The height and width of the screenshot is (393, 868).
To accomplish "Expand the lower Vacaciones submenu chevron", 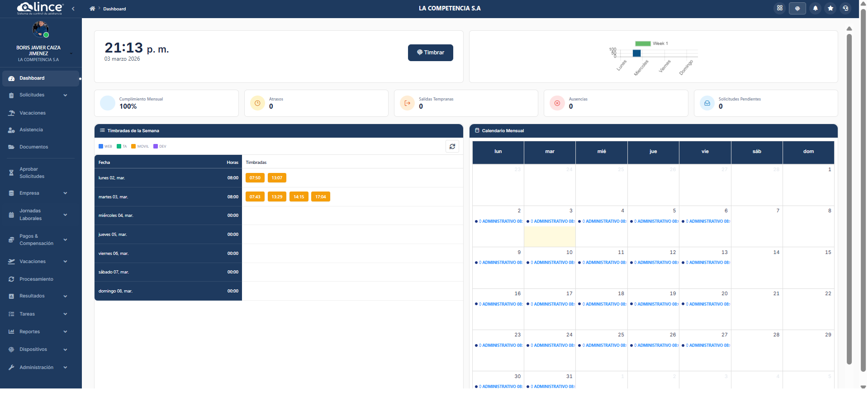I will pyautogui.click(x=65, y=262).
